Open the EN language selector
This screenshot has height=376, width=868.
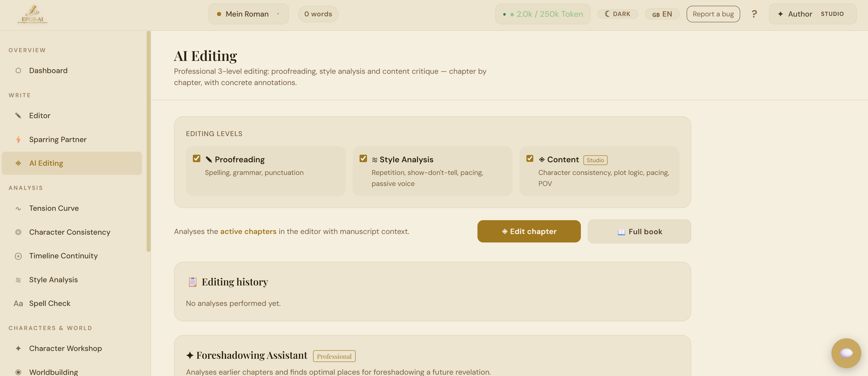coord(662,14)
